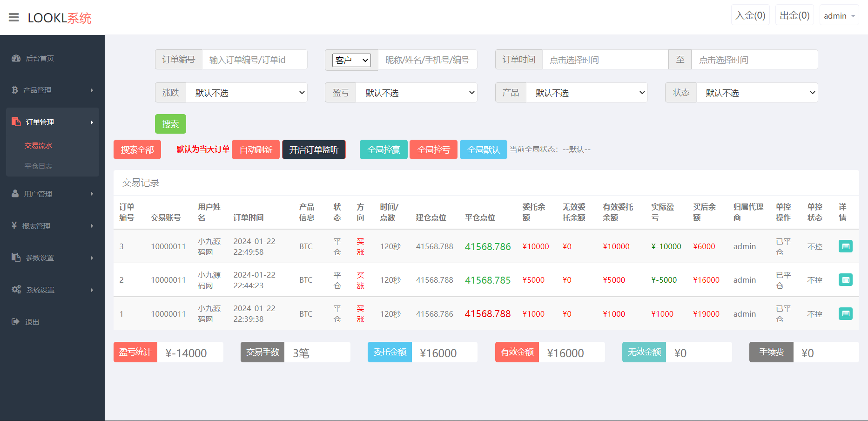Click the 搜索全部 button
Screen dimensions: 868x421
pyautogui.click(x=137, y=149)
